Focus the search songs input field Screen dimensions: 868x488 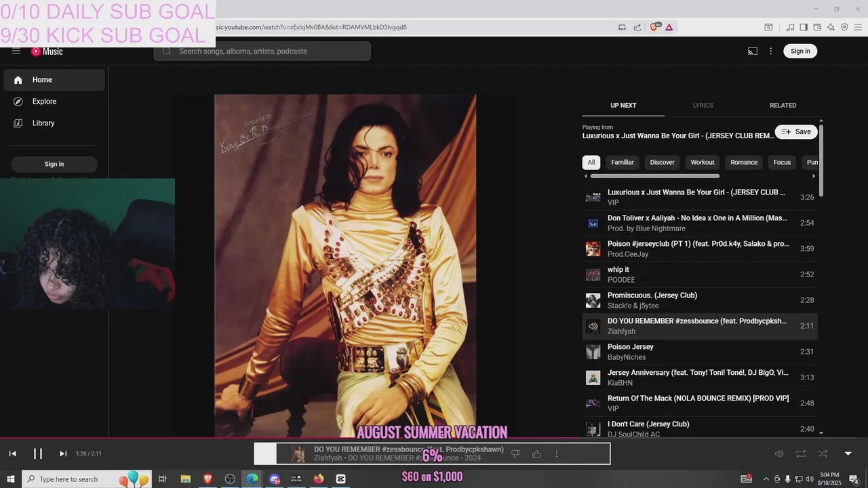(262, 52)
